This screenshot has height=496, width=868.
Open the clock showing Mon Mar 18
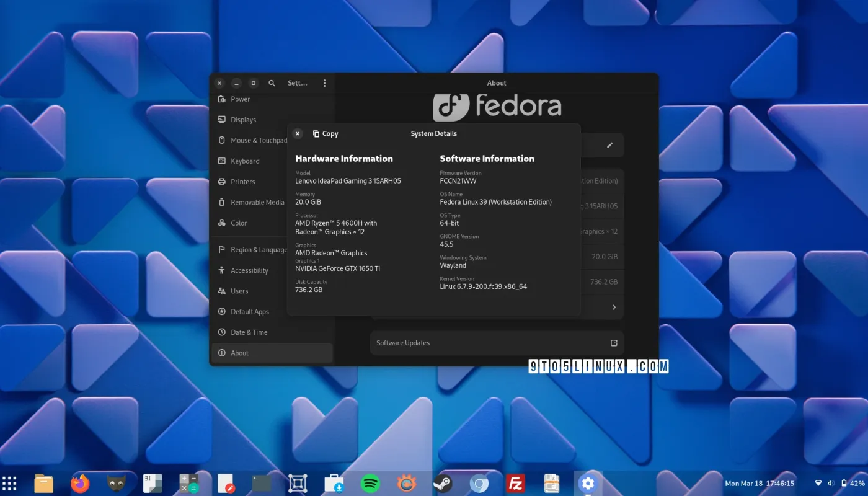(x=759, y=483)
